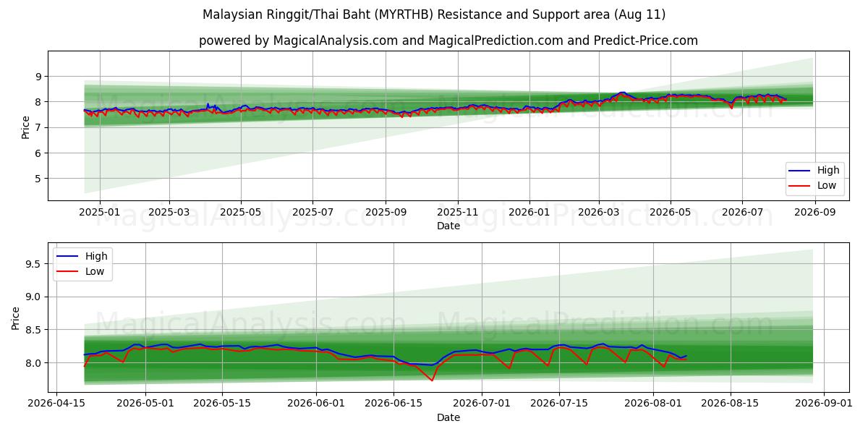868x434 pixels.
Task: Click the y-axis value 8.0 on bottom chart
Action: point(35,362)
